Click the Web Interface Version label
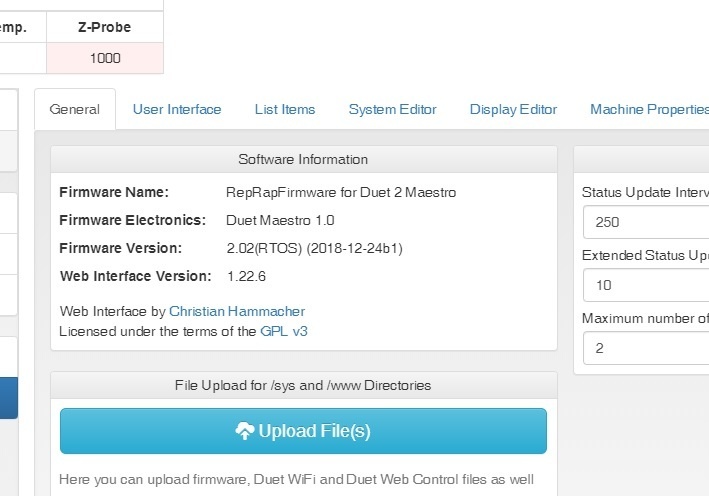 coord(136,276)
